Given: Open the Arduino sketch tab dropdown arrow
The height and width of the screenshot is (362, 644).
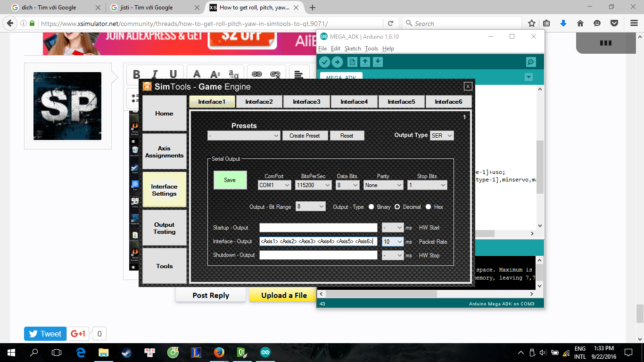Looking at the screenshot, I should [x=528, y=77].
